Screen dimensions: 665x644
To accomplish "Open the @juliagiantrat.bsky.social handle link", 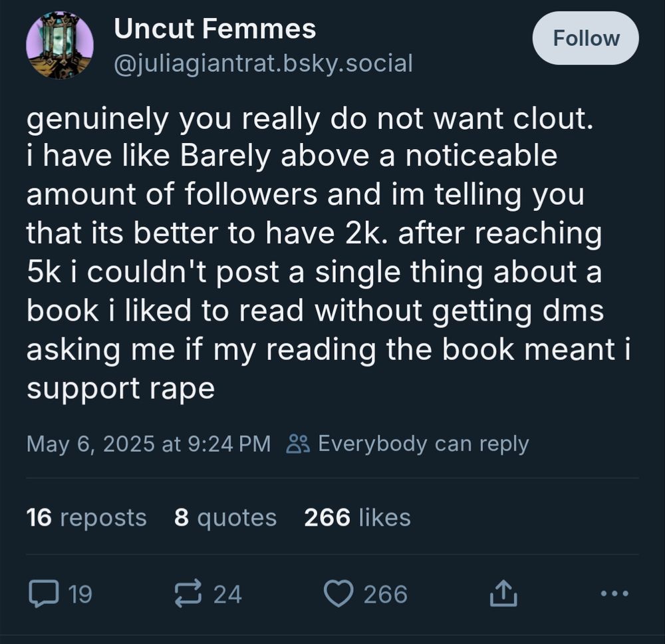I will 263,63.
